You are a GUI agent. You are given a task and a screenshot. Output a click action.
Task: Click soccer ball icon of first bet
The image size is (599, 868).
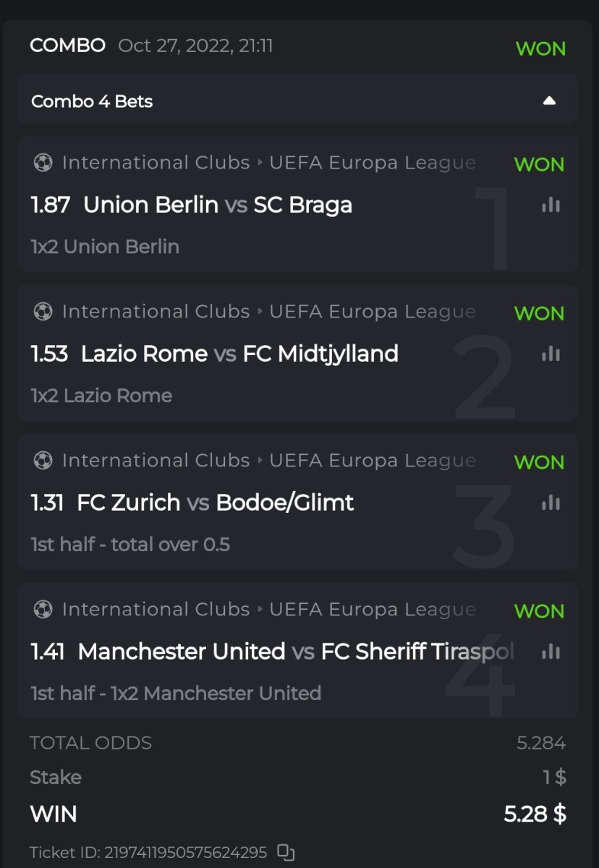pos(43,163)
